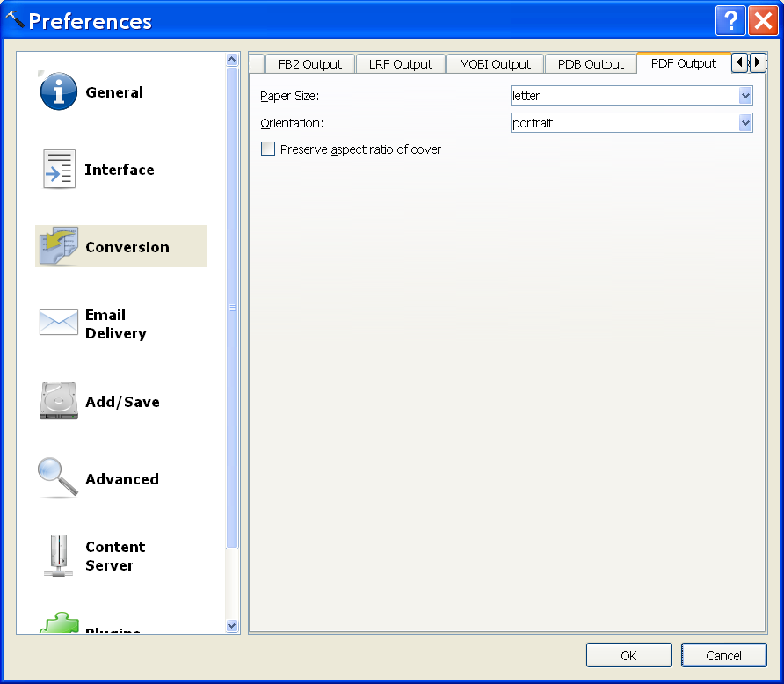Click the green Plugins puzzle icon
This screenshot has height=684, width=784.
[59, 622]
